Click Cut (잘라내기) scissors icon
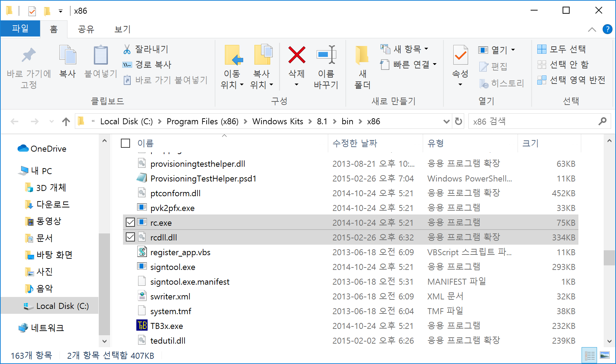The image size is (616, 364). 127,49
